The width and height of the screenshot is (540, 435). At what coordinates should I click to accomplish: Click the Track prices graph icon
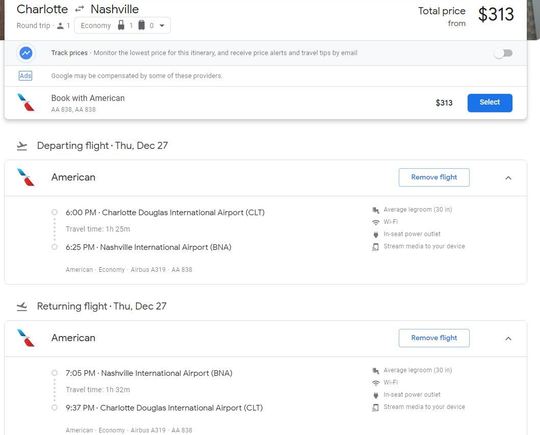26,53
